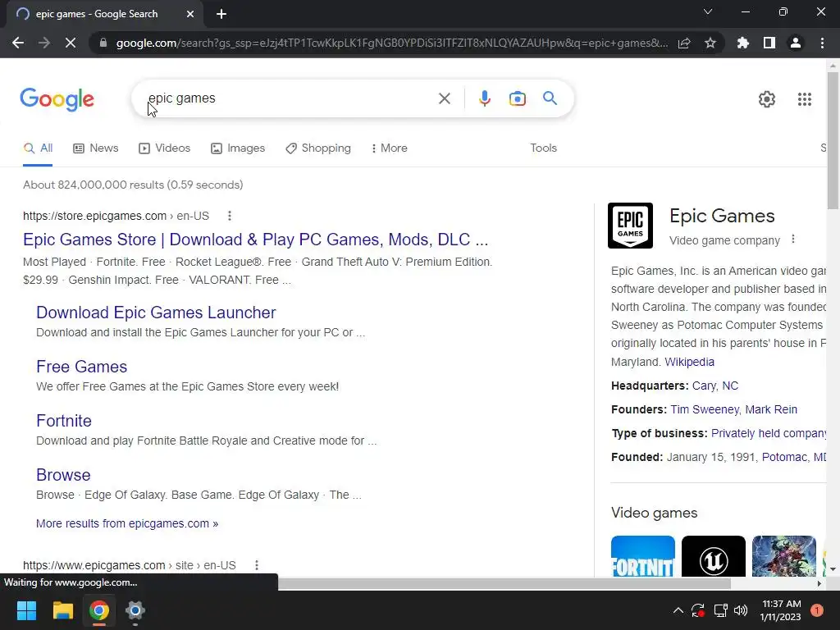Click the browser back arrow
Screen dimensions: 840x630
[18, 43]
